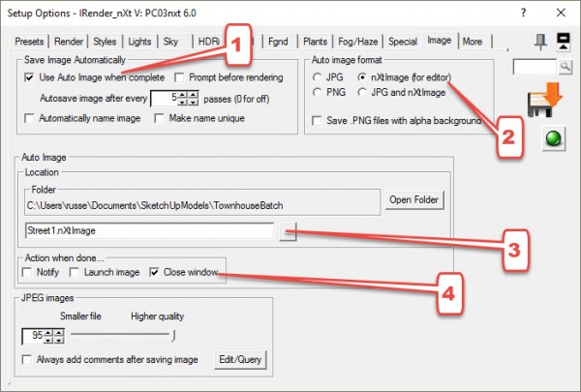Click the JPEG quality slider handle
Viewport: 581px width, 392px height.
click(173, 336)
